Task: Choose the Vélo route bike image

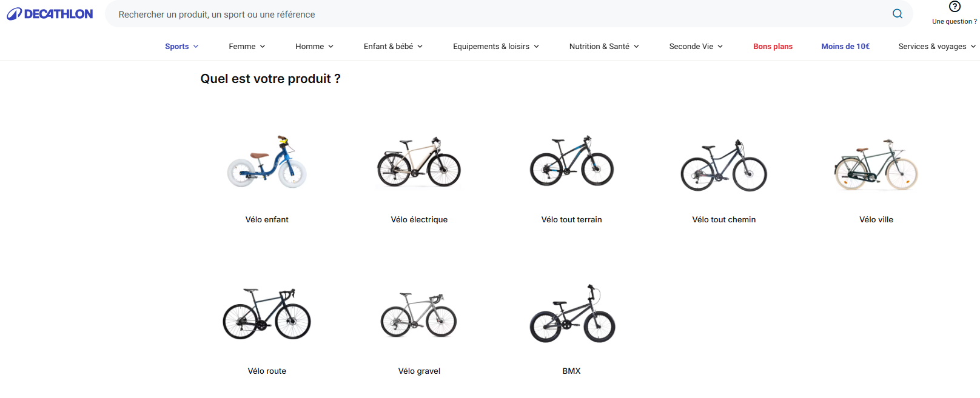Action: coord(267,314)
